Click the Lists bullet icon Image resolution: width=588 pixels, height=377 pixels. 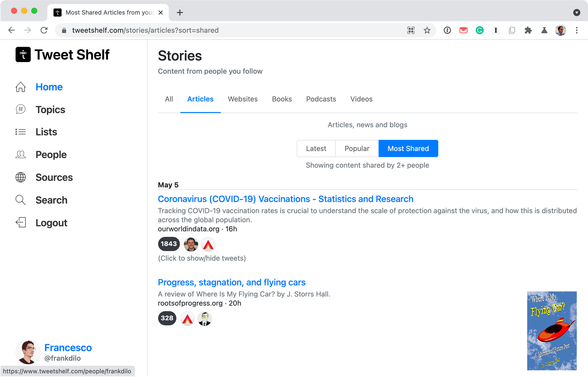21,132
